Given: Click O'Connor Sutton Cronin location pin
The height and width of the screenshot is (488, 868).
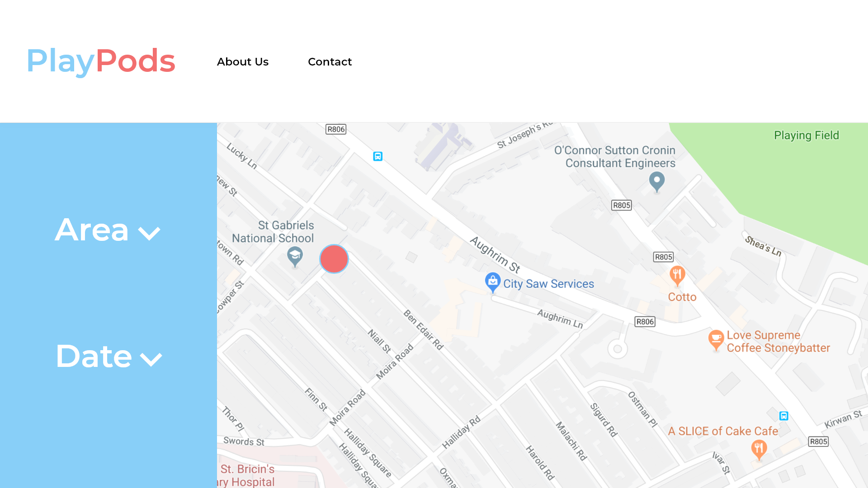Looking at the screenshot, I should (657, 182).
